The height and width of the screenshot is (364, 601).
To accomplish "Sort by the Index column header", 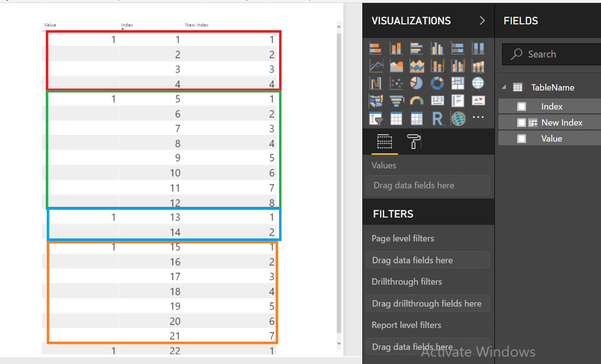I will coord(127,25).
